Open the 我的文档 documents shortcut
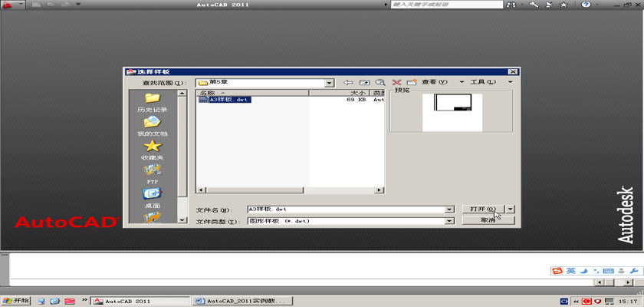 click(153, 126)
